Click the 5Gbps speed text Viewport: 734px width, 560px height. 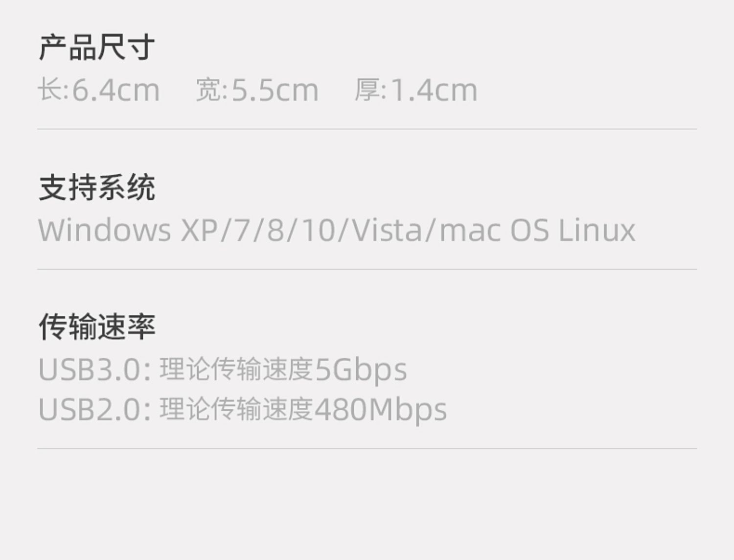tap(361, 370)
